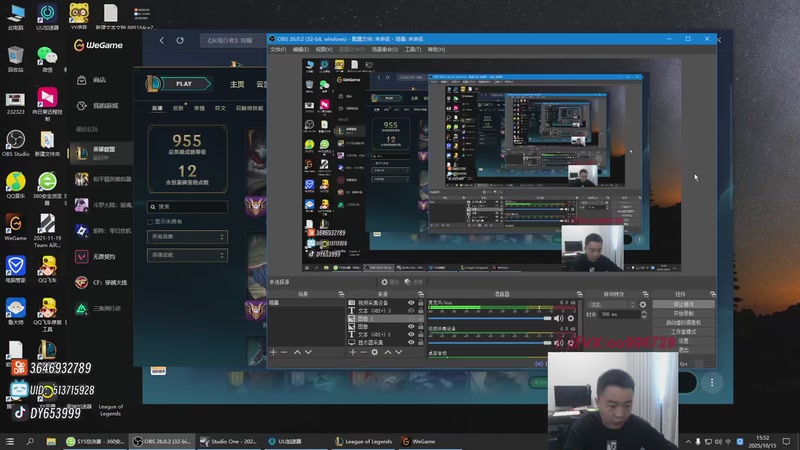Screen dimensions: 800x450
Task: Open the UU加速器 desktop icon
Action: (47, 17)
